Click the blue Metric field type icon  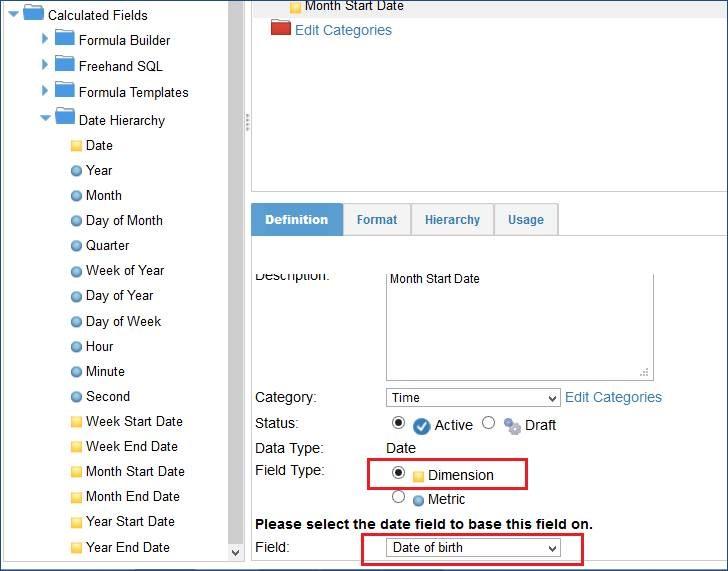pyautogui.click(x=418, y=500)
